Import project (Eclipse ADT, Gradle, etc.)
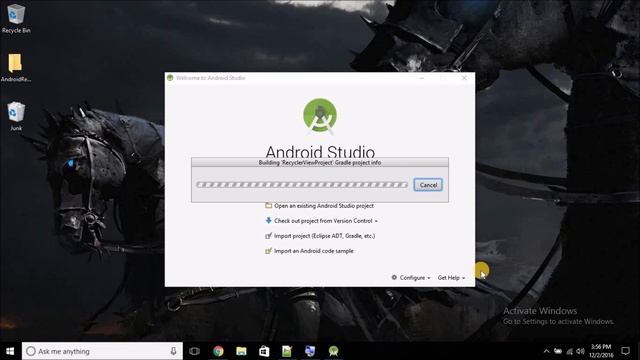 coord(324,236)
